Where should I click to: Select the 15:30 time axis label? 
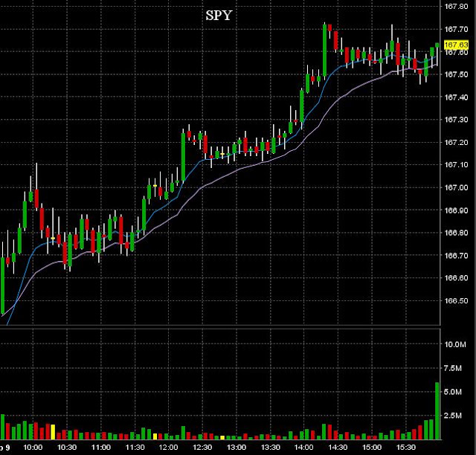[x=406, y=448]
